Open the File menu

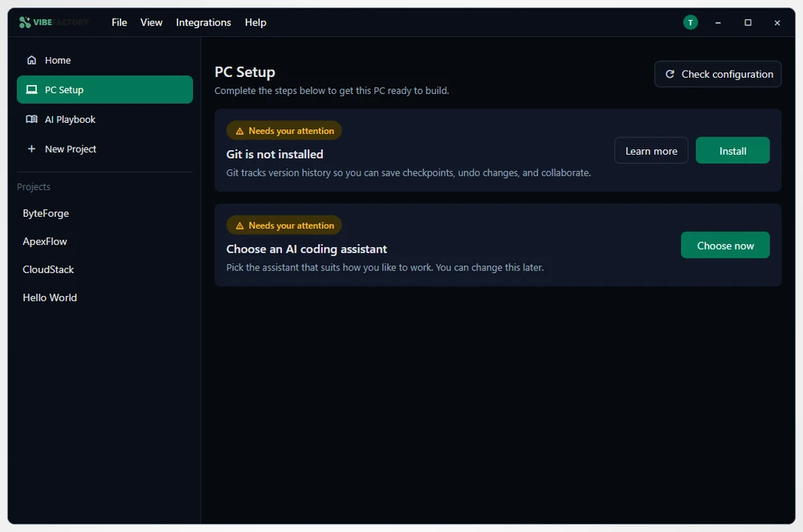[119, 22]
